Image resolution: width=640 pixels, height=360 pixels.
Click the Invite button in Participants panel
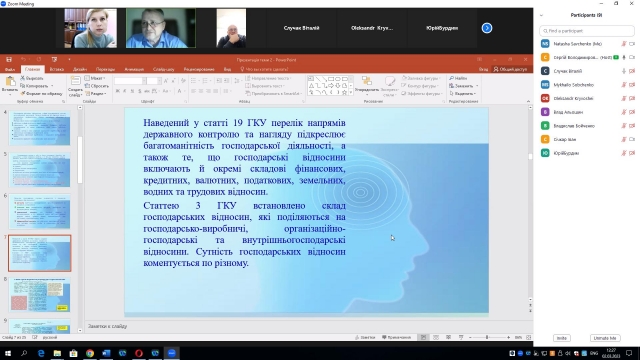coord(562,338)
